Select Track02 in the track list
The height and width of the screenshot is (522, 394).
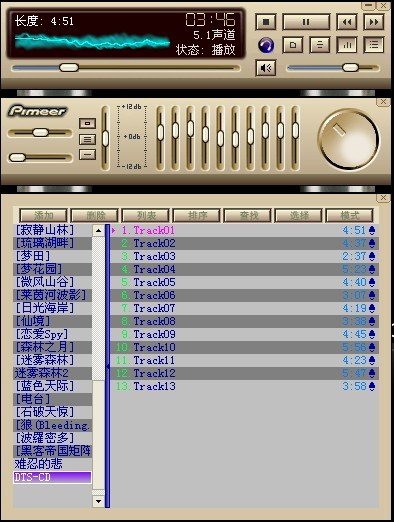245,243
